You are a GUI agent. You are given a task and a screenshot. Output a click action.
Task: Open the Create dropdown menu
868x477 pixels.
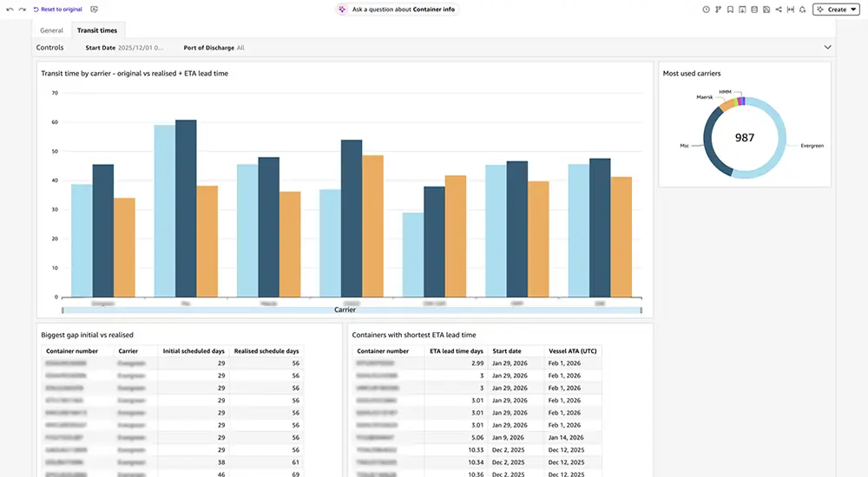pyautogui.click(x=836, y=10)
